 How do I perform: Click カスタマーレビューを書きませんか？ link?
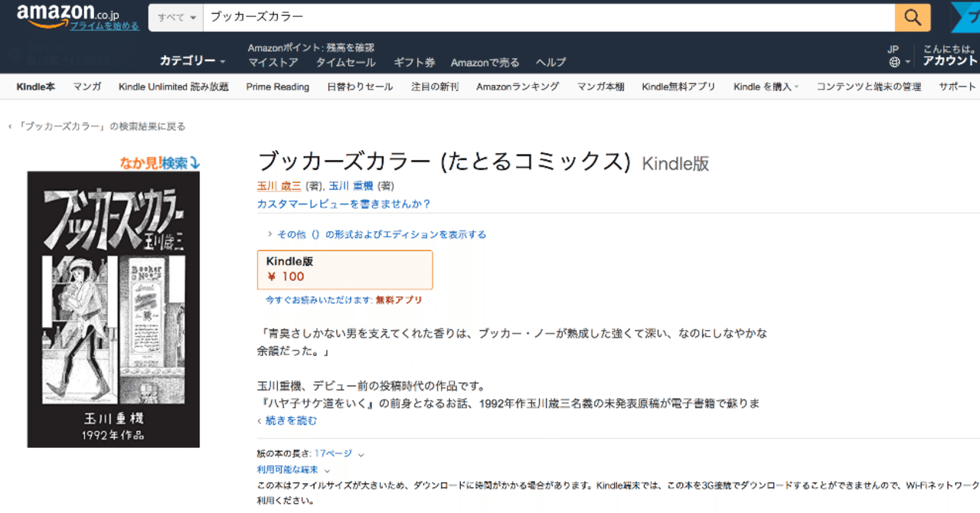click(x=344, y=204)
